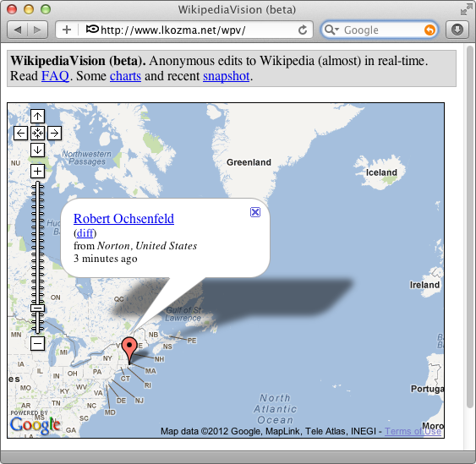This screenshot has height=464, width=476.
Task: Click the URL address field
Action: pos(184,30)
